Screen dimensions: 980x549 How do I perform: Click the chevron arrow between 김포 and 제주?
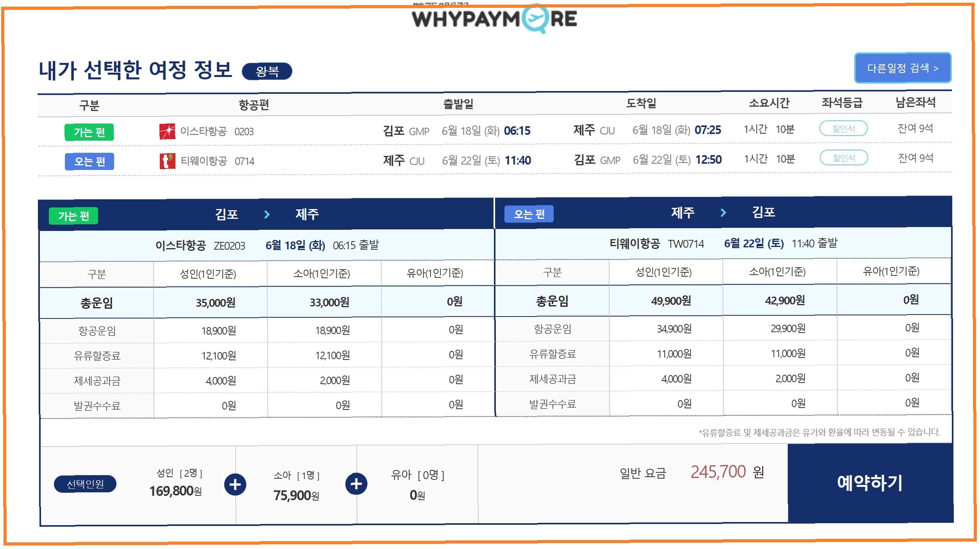click(x=267, y=214)
